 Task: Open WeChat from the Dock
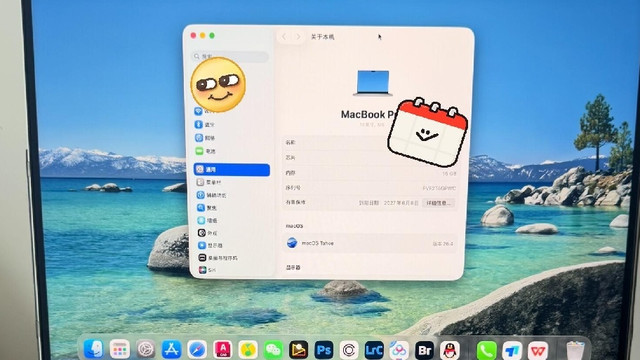coord(273,349)
